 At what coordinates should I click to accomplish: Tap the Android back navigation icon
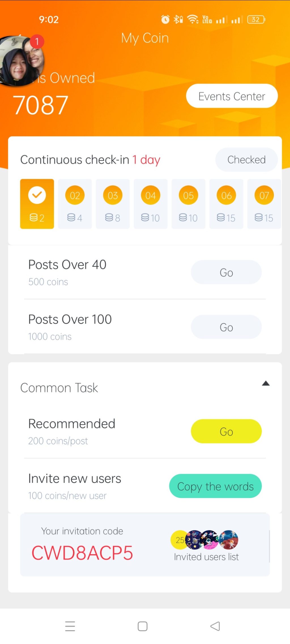(215, 626)
